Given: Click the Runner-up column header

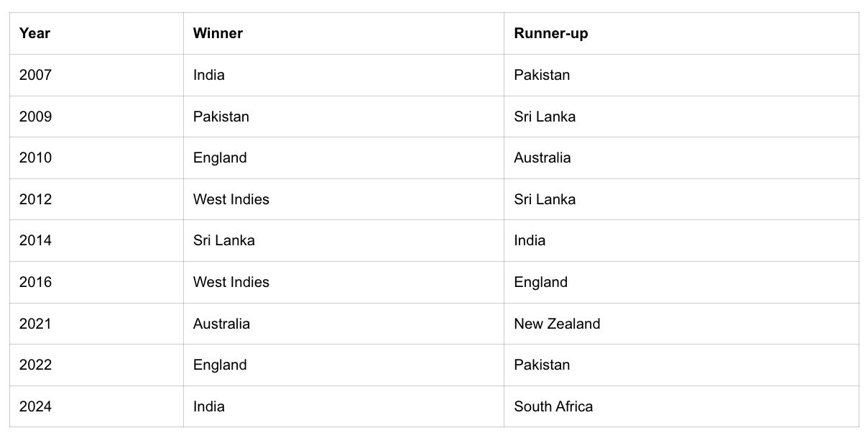Looking at the screenshot, I should [550, 33].
